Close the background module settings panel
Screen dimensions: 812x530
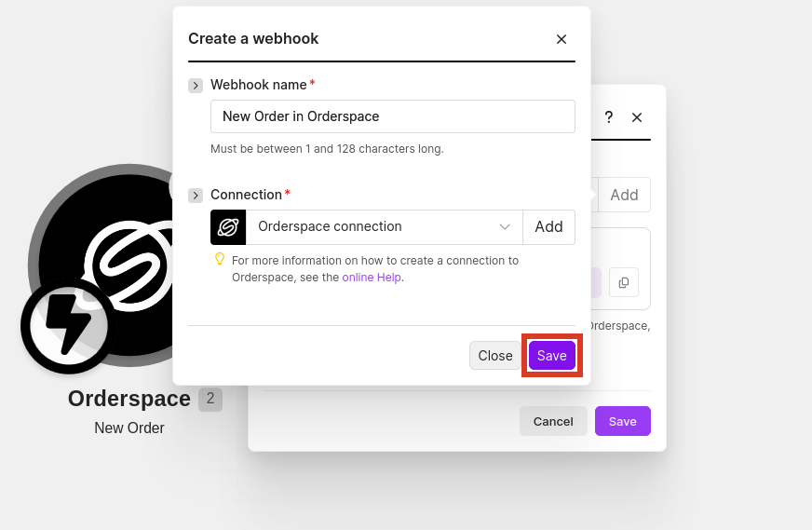point(637,117)
